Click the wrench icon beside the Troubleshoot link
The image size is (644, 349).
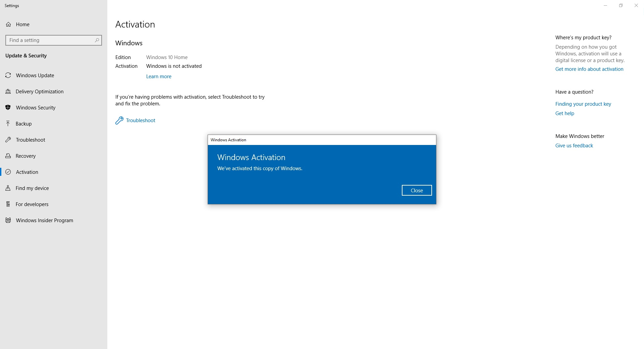pyautogui.click(x=119, y=120)
